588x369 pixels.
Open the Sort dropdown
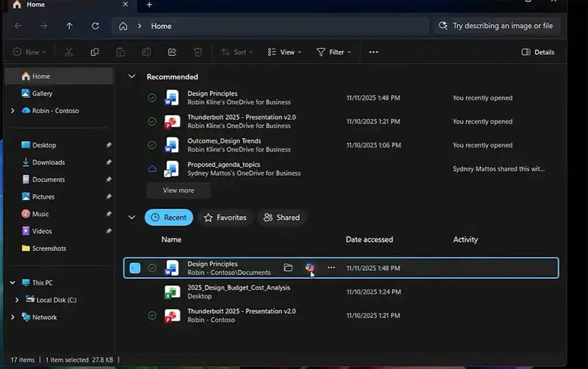237,52
